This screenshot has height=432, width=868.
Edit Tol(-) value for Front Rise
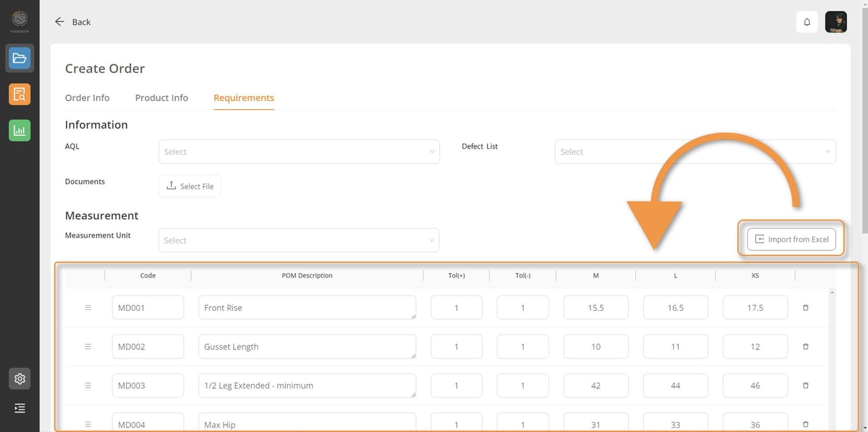coord(522,307)
